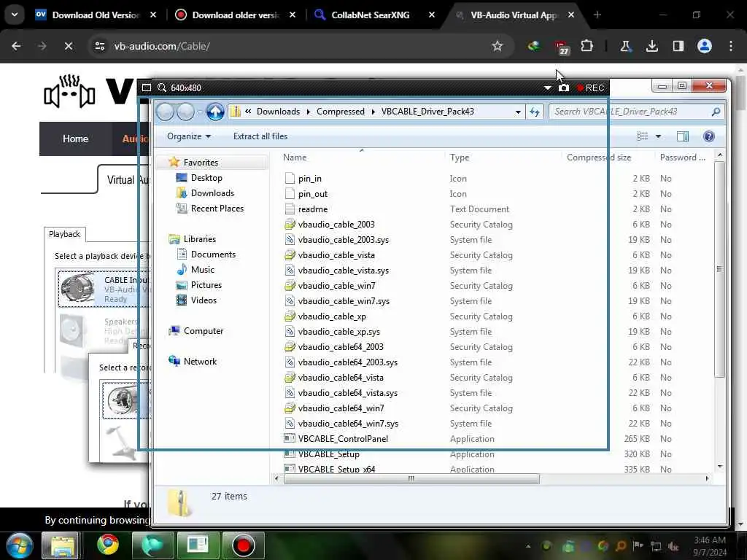
Task: Open Recent Places in navigation pane
Action: [x=217, y=208]
